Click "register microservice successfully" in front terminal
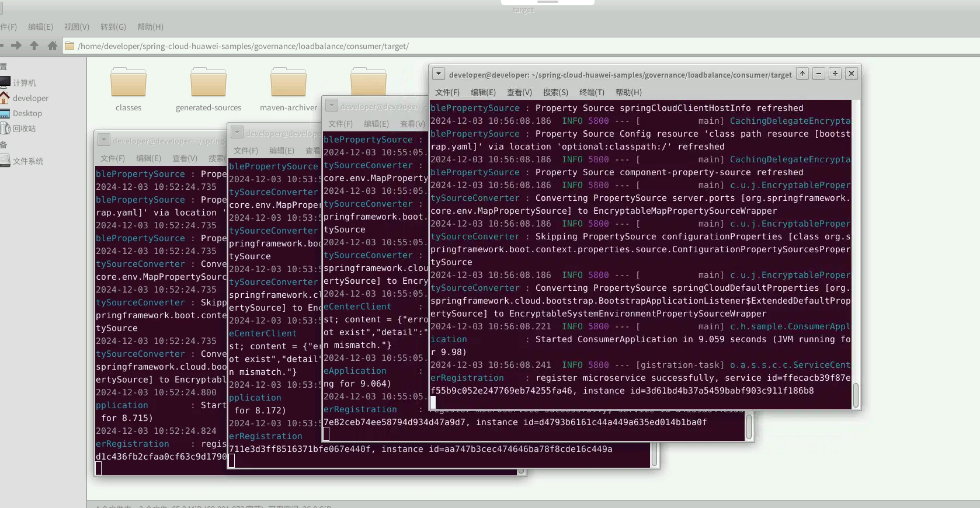Image resolution: width=980 pixels, height=508 pixels. click(625, 378)
